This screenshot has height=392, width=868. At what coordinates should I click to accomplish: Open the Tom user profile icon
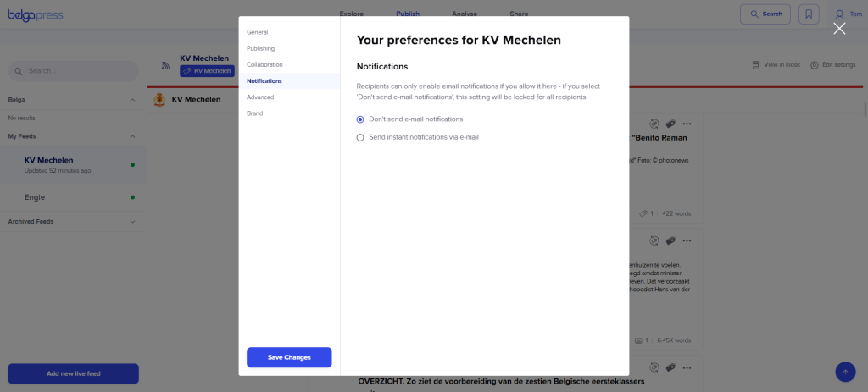840,14
